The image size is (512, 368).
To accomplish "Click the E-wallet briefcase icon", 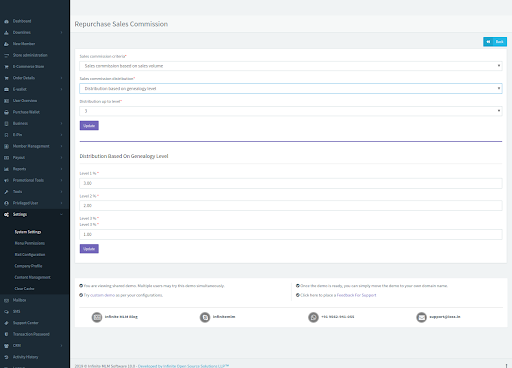I will pos(6,89).
